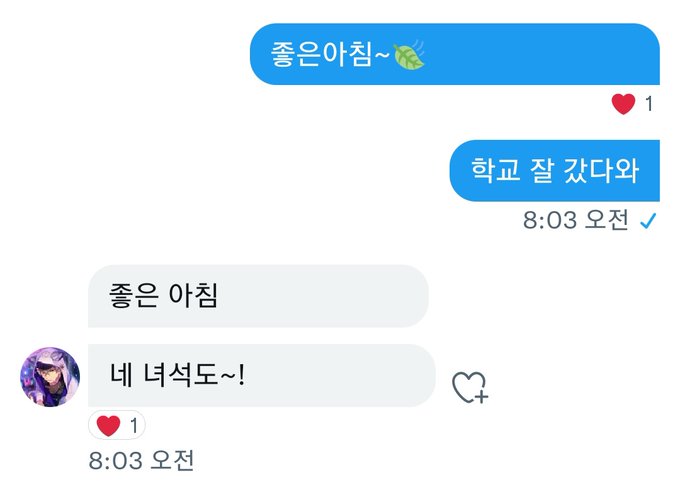Click the "8:03 오전" timestamp below the heart pill

[x=141, y=461]
